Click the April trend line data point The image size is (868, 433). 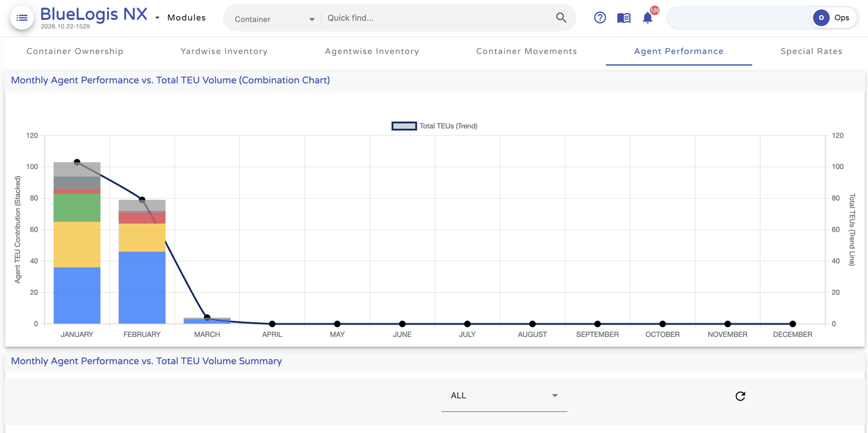tap(272, 324)
